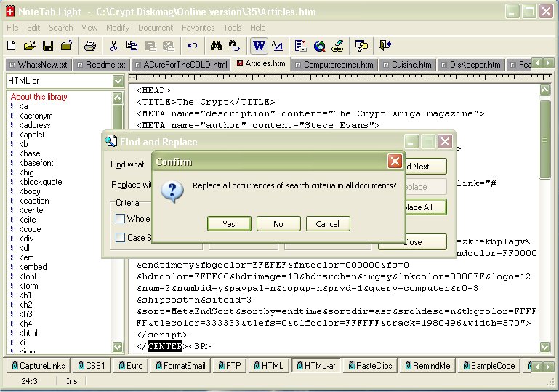Click the New document icon
The image size is (559, 392).
[x=12, y=46]
